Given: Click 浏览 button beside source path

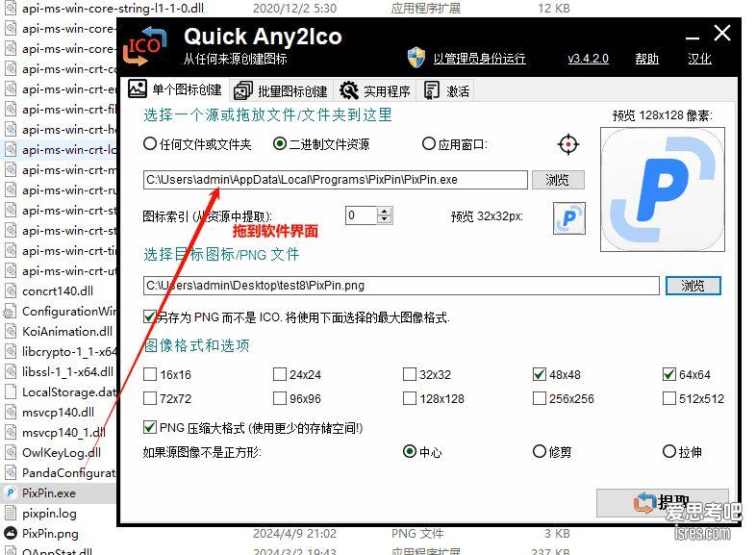Looking at the screenshot, I should tap(558, 180).
